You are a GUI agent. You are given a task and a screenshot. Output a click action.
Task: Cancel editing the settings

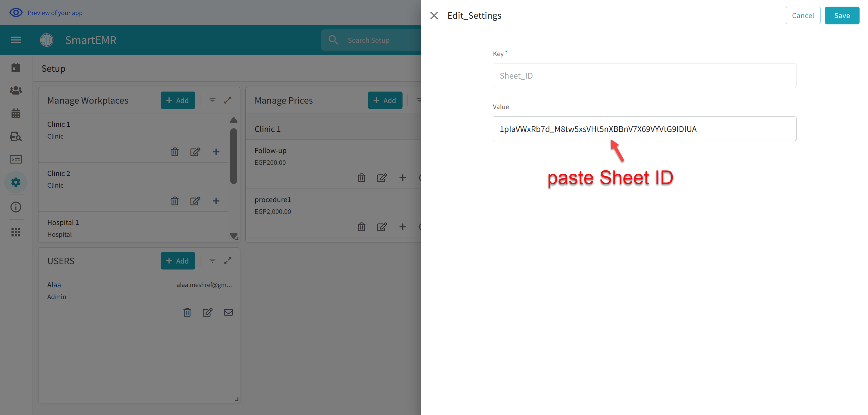803,15
